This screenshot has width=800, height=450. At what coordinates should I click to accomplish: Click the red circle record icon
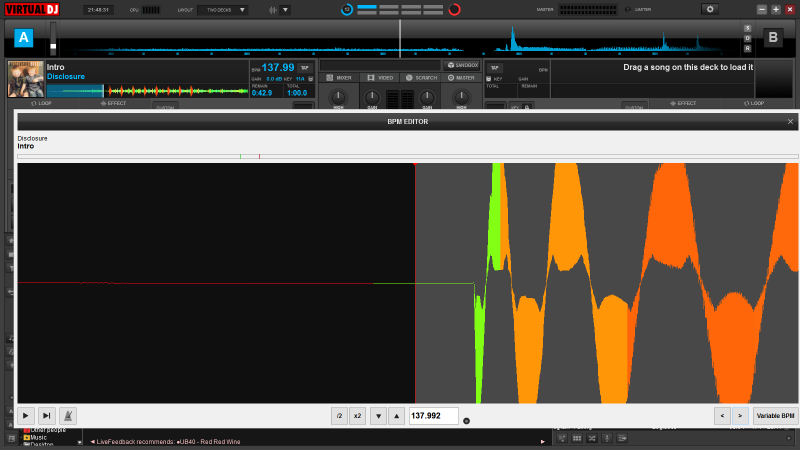coord(454,9)
